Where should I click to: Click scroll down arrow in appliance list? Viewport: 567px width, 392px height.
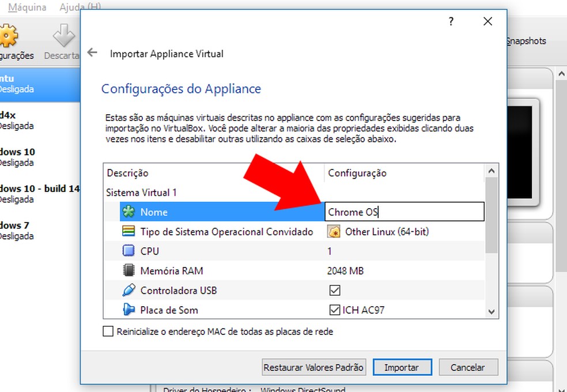click(491, 312)
